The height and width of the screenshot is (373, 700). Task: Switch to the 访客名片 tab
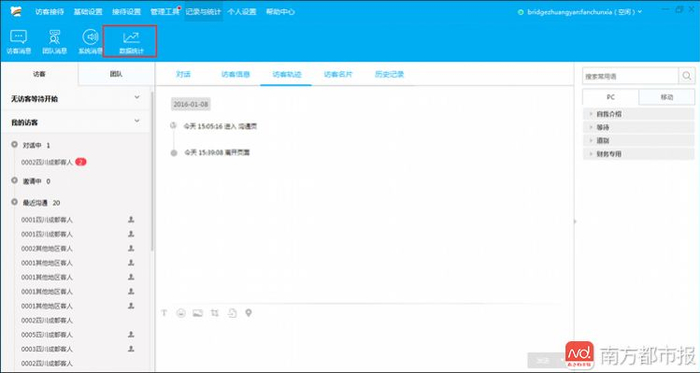tap(338, 75)
